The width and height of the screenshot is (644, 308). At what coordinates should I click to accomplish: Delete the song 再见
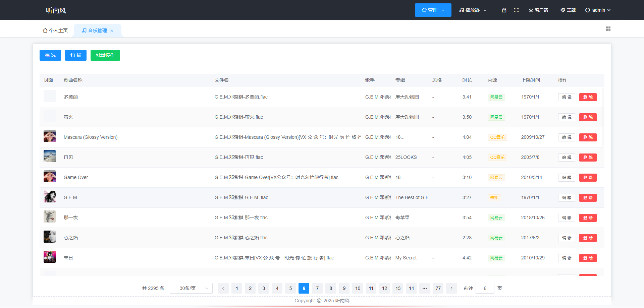click(x=588, y=158)
